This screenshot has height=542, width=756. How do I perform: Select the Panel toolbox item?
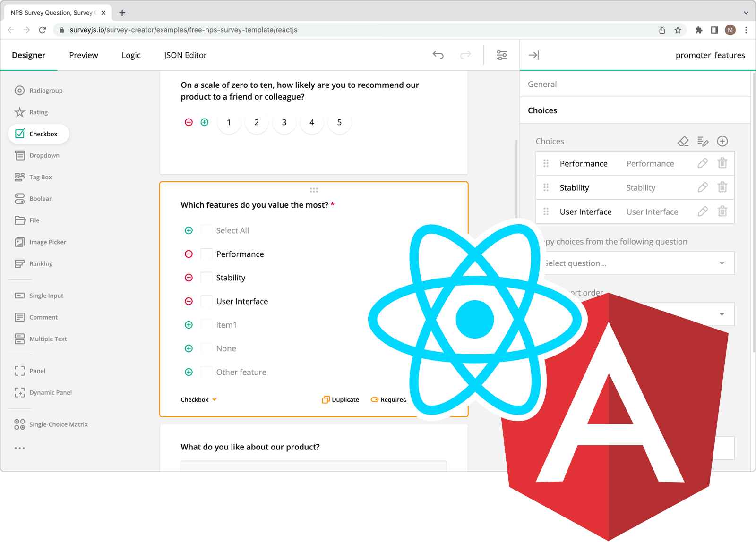30,371
